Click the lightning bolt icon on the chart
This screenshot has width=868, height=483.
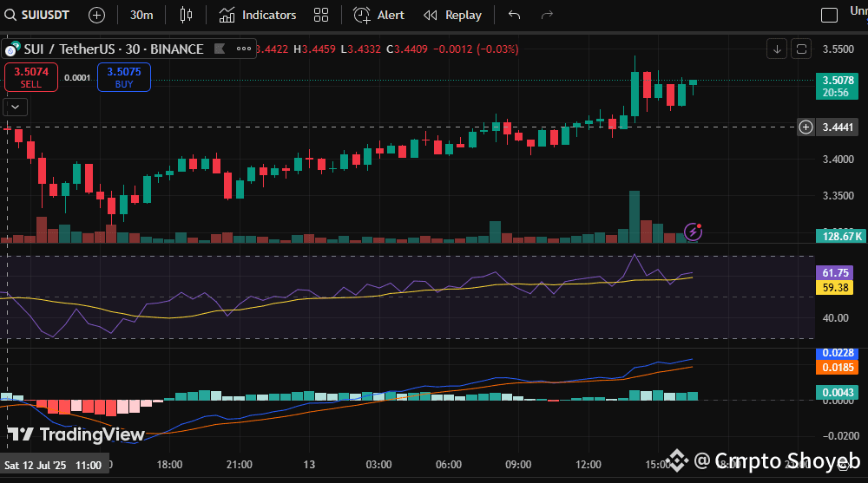click(x=694, y=231)
